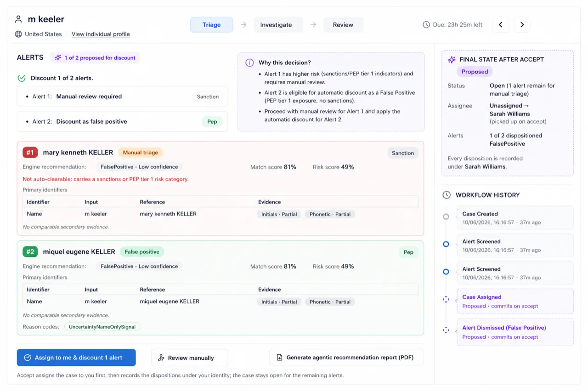Click the Sanction tag on the #1 alert card
Screen dimensions: 588x392
tap(403, 153)
